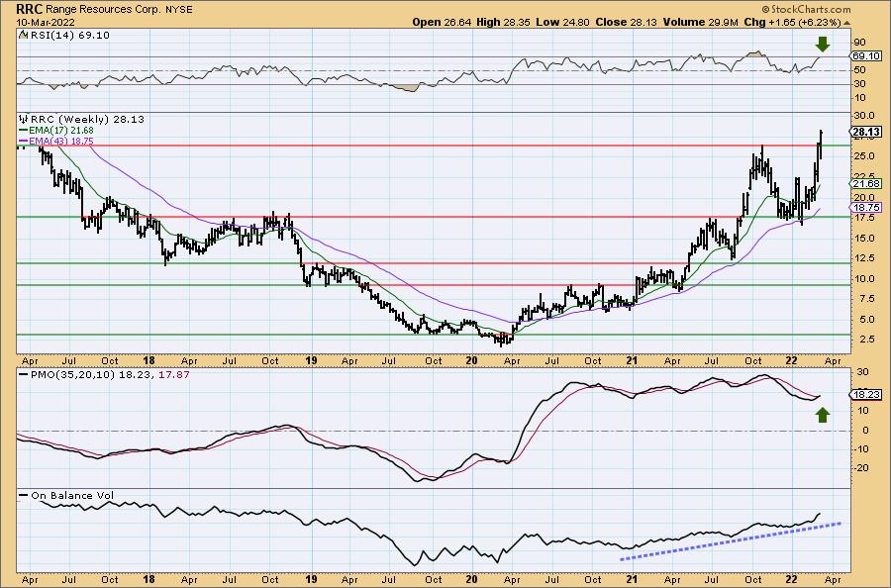Viewport: 891px width, 588px height.
Task: Click the 69.10 RSI value tag
Action: (x=866, y=55)
